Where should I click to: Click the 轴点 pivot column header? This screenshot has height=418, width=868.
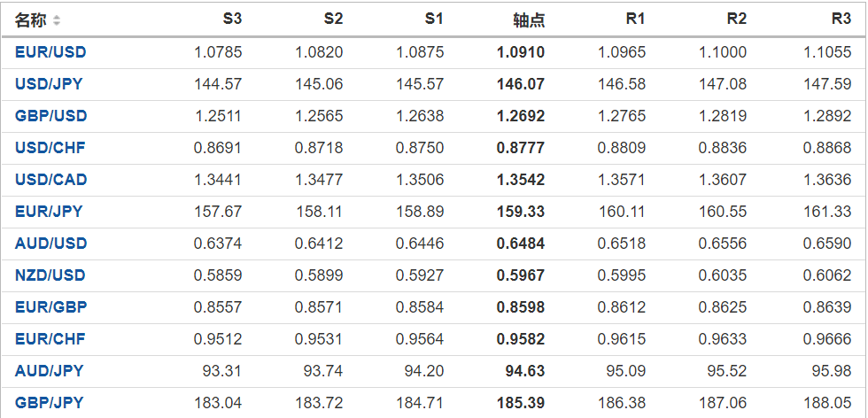529,19
